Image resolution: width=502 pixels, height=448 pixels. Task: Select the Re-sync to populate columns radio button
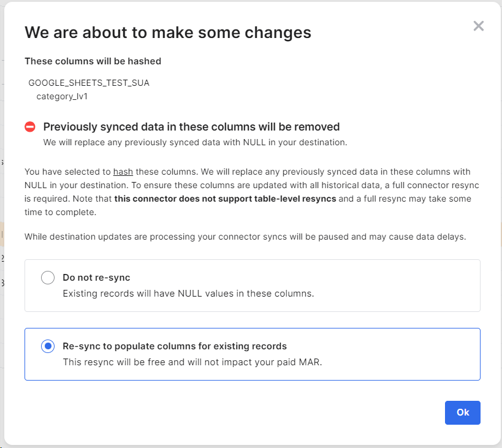click(48, 346)
